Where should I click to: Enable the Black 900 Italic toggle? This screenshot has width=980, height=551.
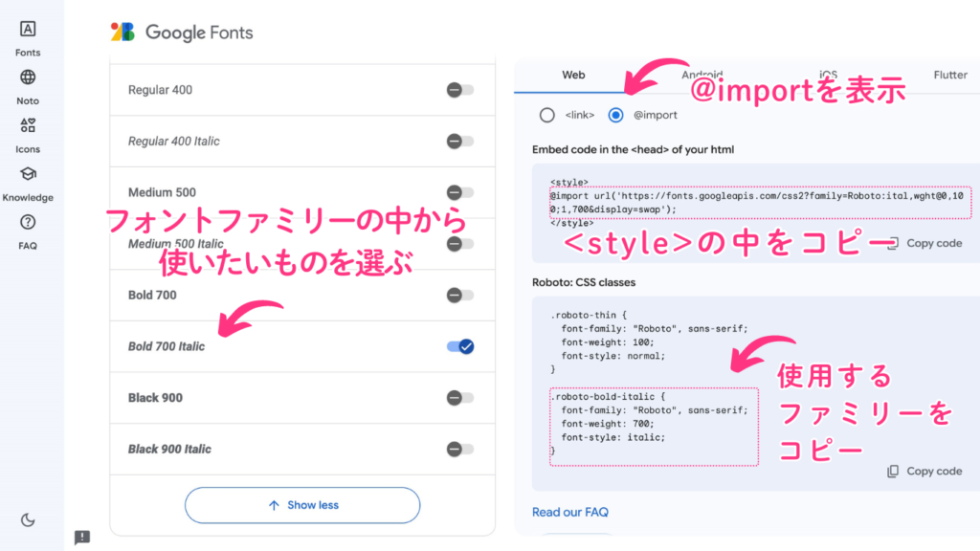460,449
